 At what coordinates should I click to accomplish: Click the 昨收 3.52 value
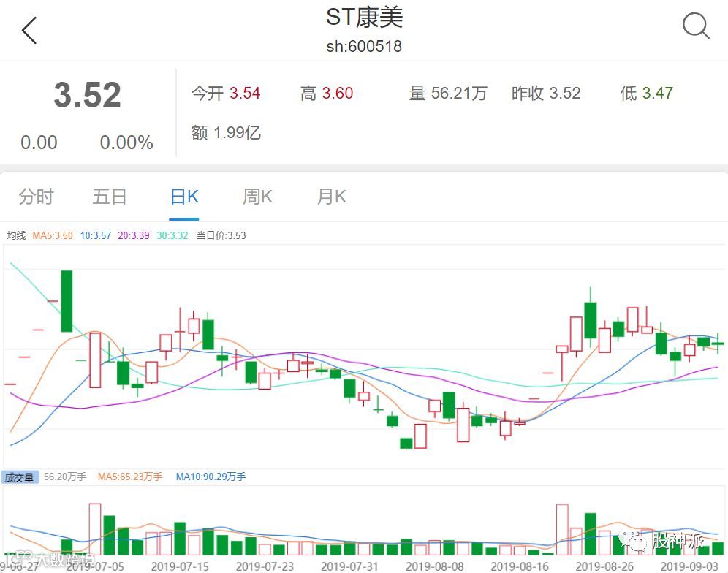(546, 94)
